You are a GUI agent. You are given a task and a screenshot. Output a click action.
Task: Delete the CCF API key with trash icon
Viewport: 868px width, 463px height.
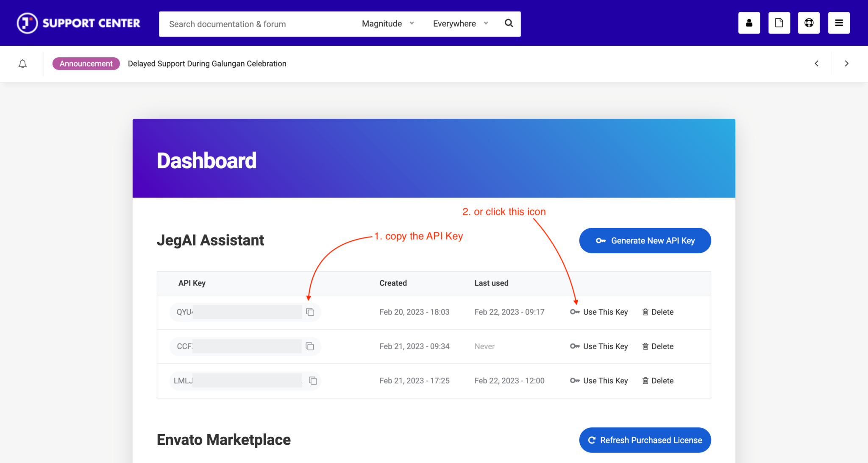click(x=657, y=346)
